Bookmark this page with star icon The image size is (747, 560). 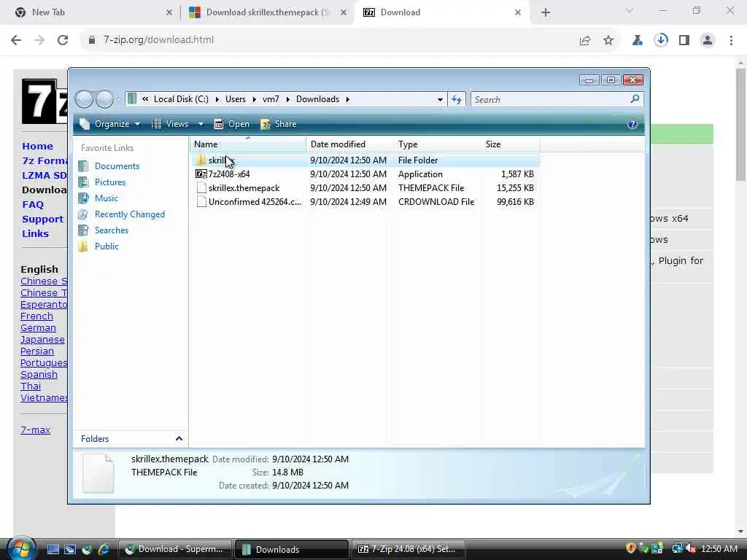[608, 41]
